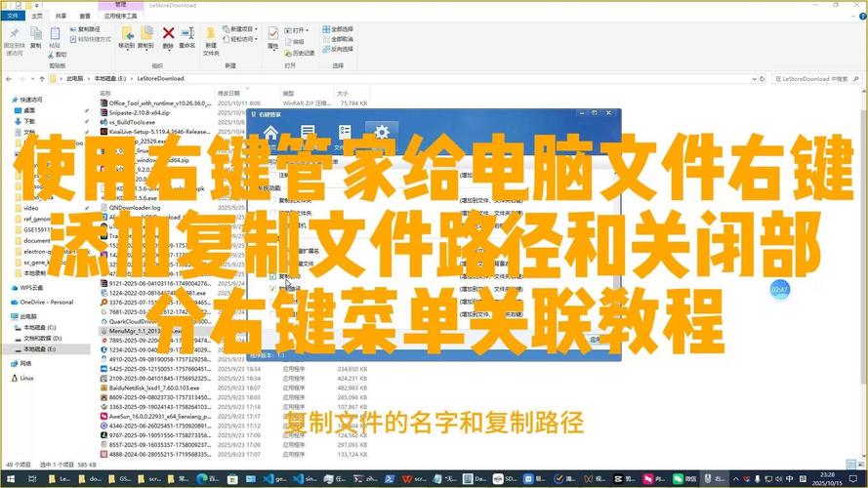Open the 轻松访问 dropdown
This screenshot has height=488, width=868.
click(x=240, y=39)
